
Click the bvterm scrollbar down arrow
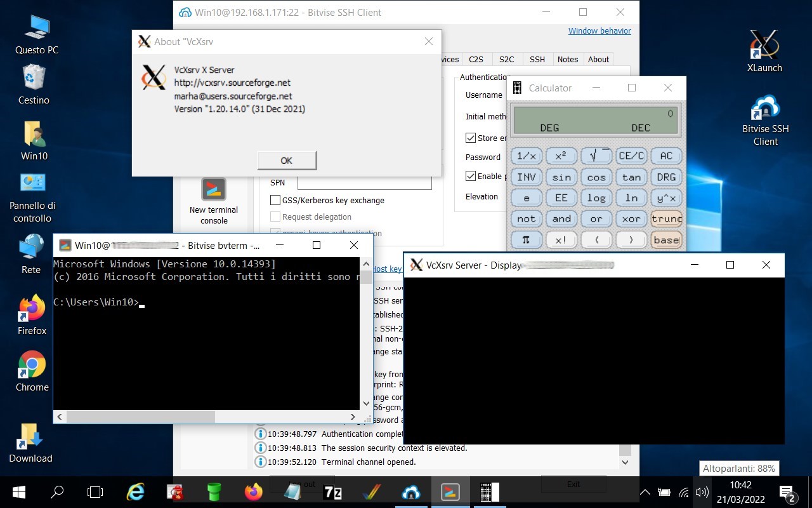pyautogui.click(x=366, y=403)
